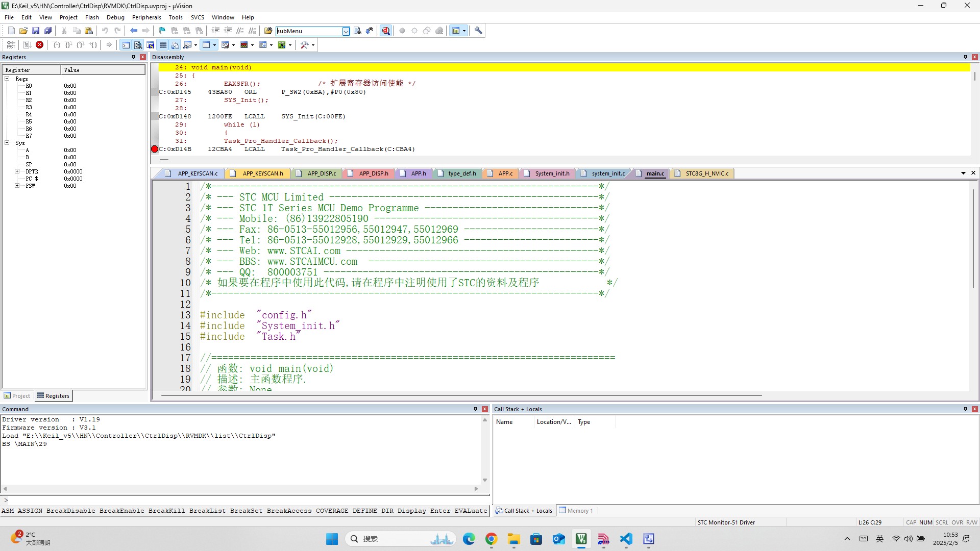
Task: Click the Run icon
Action: pyautogui.click(x=27, y=45)
